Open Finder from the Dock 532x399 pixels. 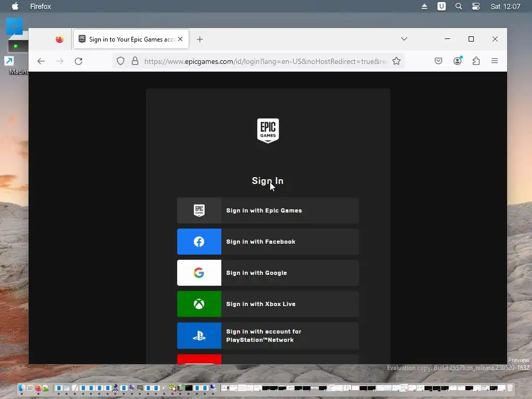22,388
